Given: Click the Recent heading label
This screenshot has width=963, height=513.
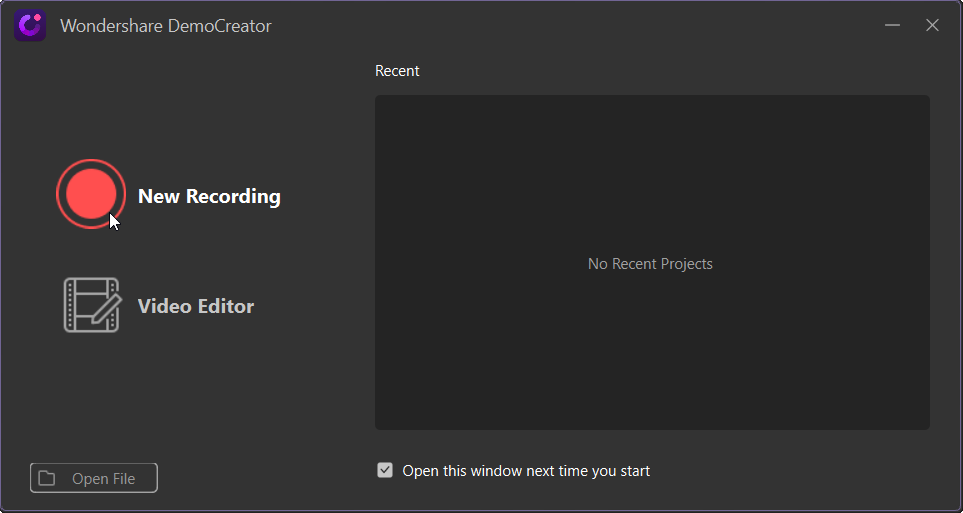Looking at the screenshot, I should (x=397, y=71).
